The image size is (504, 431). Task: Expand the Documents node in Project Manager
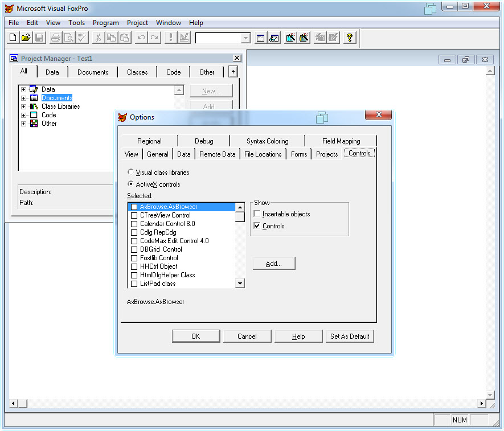tap(23, 98)
